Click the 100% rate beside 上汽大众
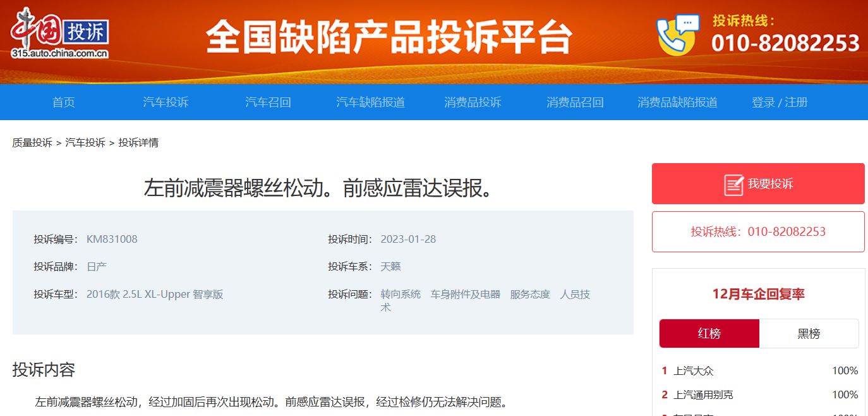This screenshot has height=416, width=868. pyautogui.click(x=845, y=371)
